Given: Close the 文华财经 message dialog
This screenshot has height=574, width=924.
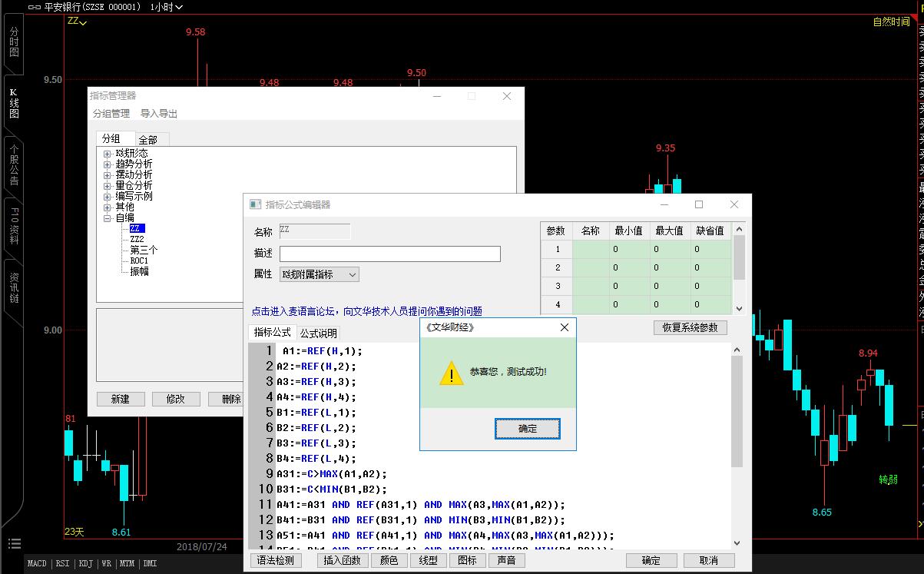Looking at the screenshot, I should click(565, 327).
